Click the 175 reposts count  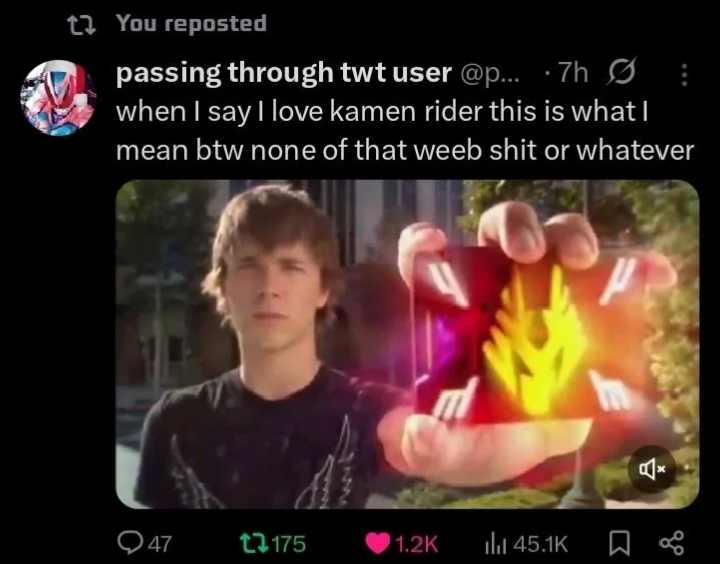[x=288, y=544]
